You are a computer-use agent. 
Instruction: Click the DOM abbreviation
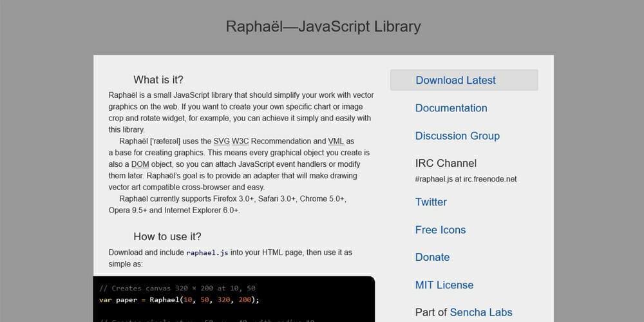[140, 164]
